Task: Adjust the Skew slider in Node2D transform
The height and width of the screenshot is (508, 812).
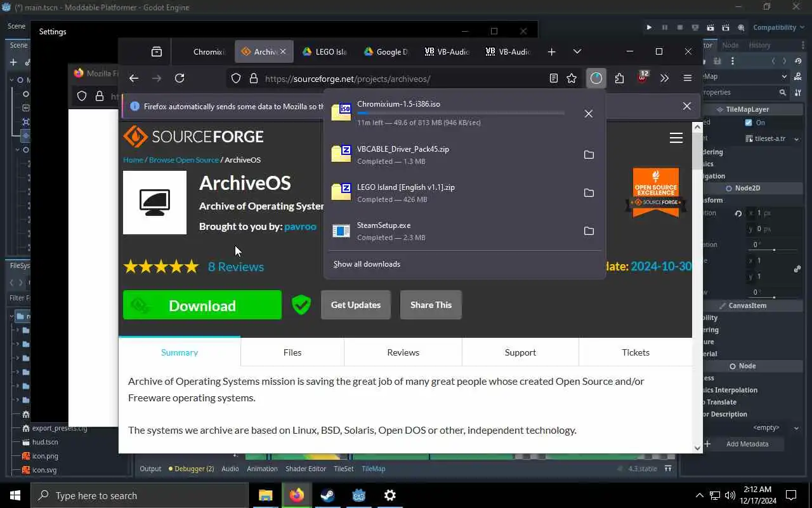Action: (774, 297)
